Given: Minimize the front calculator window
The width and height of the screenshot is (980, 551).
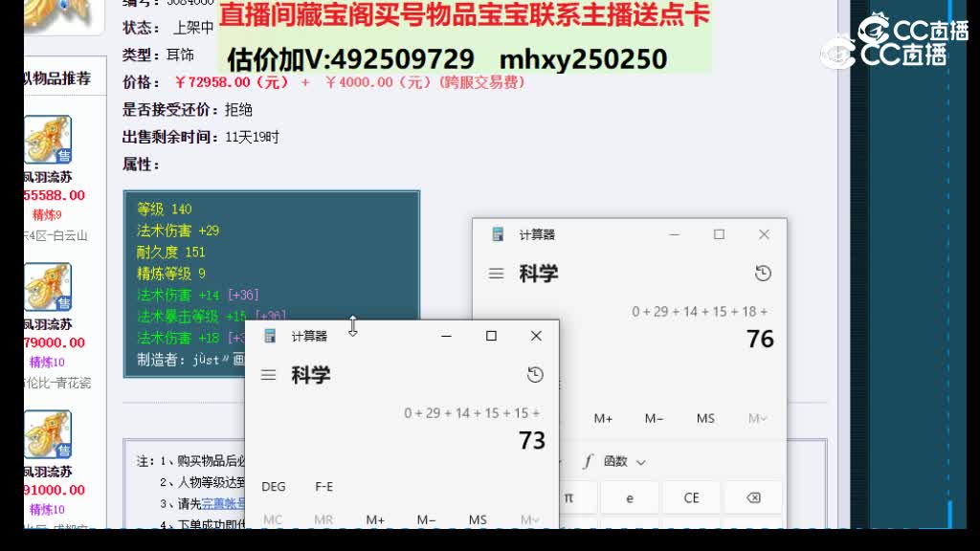Looking at the screenshot, I should coord(446,336).
